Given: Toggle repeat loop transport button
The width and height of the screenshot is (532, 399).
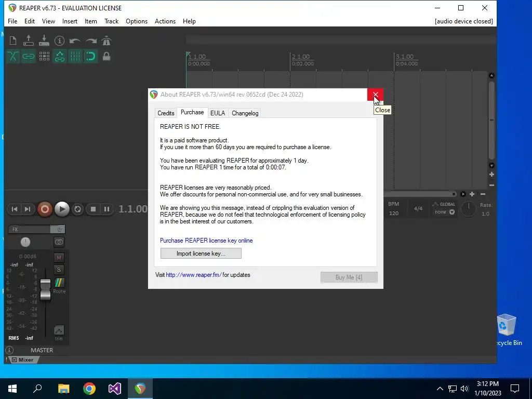Looking at the screenshot, I should pos(78,209).
